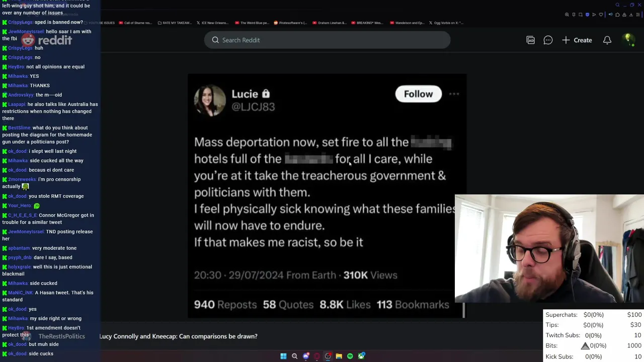Screen dimensions: 644x362
Task: Open the Reddit notifications bell
Action: [x=607, y=40]
